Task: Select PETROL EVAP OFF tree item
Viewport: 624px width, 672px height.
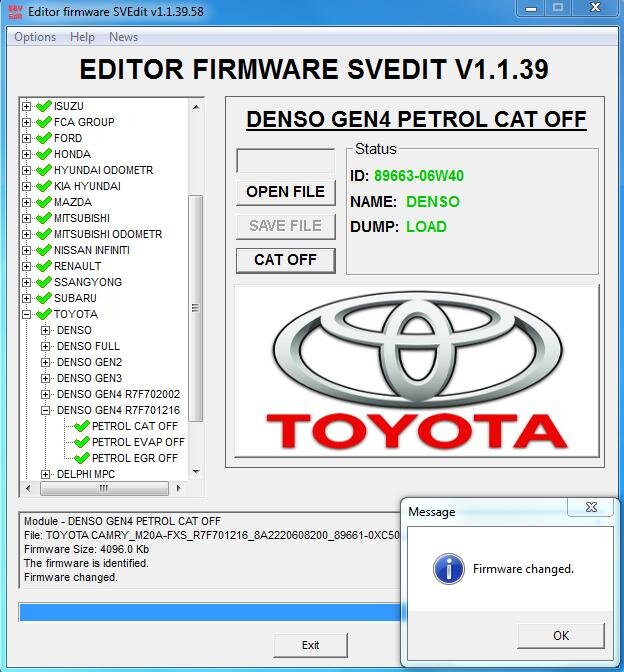Action: 138,442
